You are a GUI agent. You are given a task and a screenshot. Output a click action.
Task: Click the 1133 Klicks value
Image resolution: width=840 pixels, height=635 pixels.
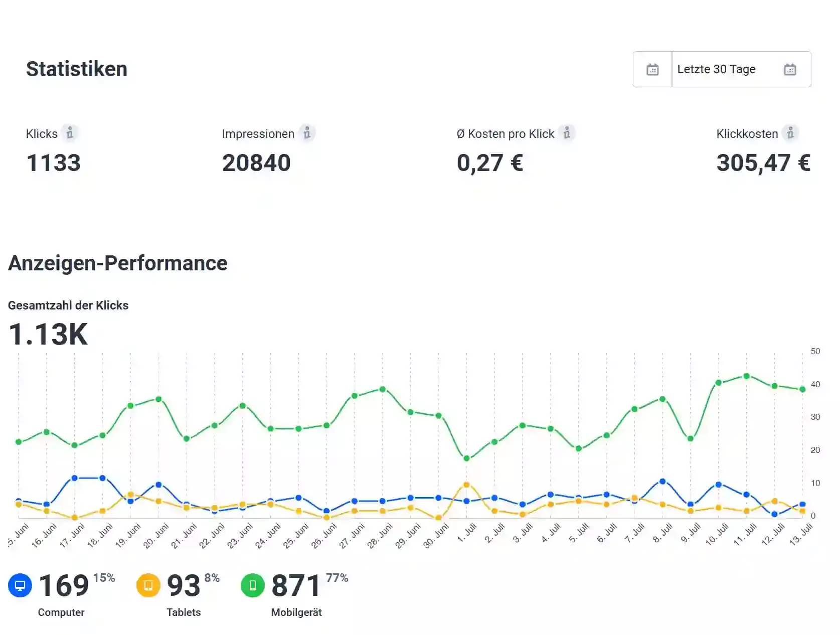[54, 163]
